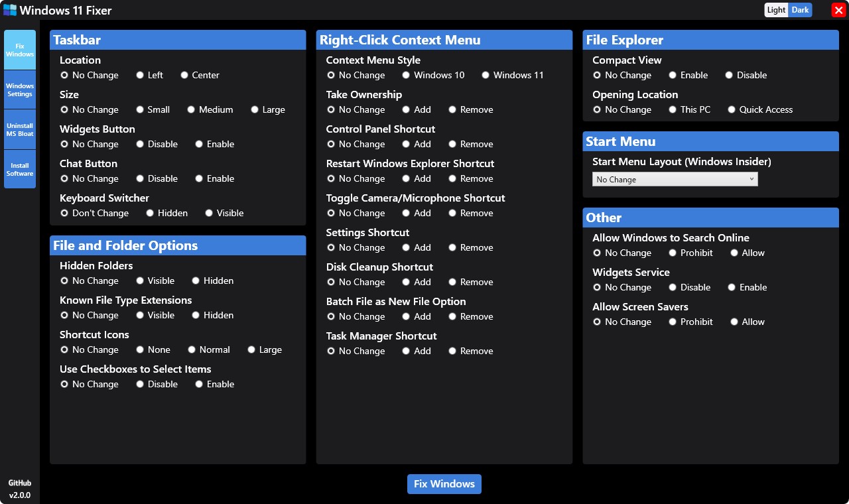Viewport: 849px width, 504px height.
Task: Disable the Chat Button
Action: (157, 178)
